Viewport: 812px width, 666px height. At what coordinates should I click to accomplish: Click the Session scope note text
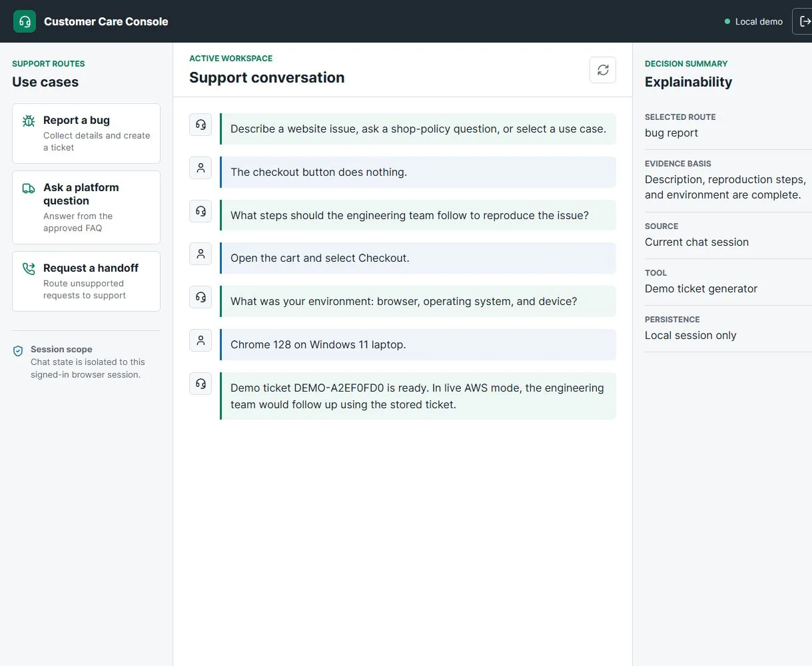[87, 368]
